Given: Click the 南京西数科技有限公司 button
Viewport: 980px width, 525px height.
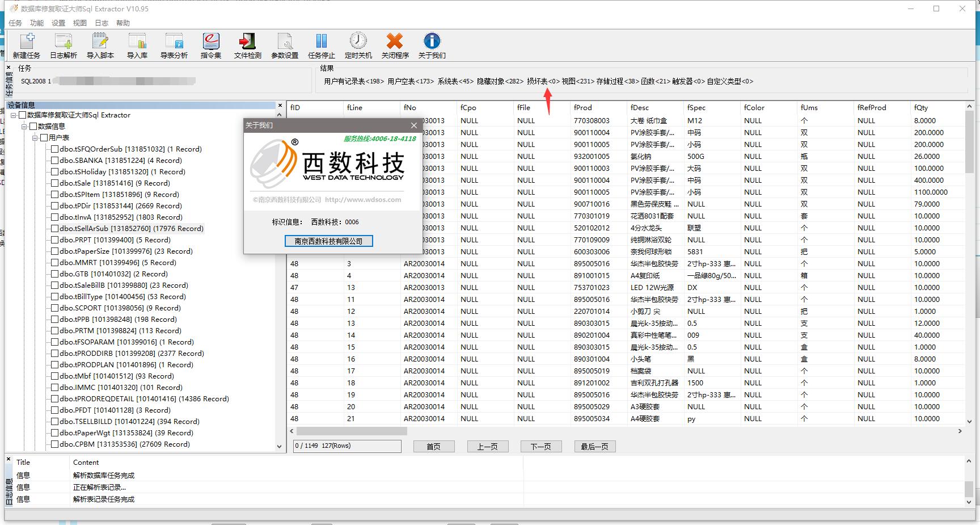Looking at the screenshot, I should pyautogui.click(x=328, y=241).
